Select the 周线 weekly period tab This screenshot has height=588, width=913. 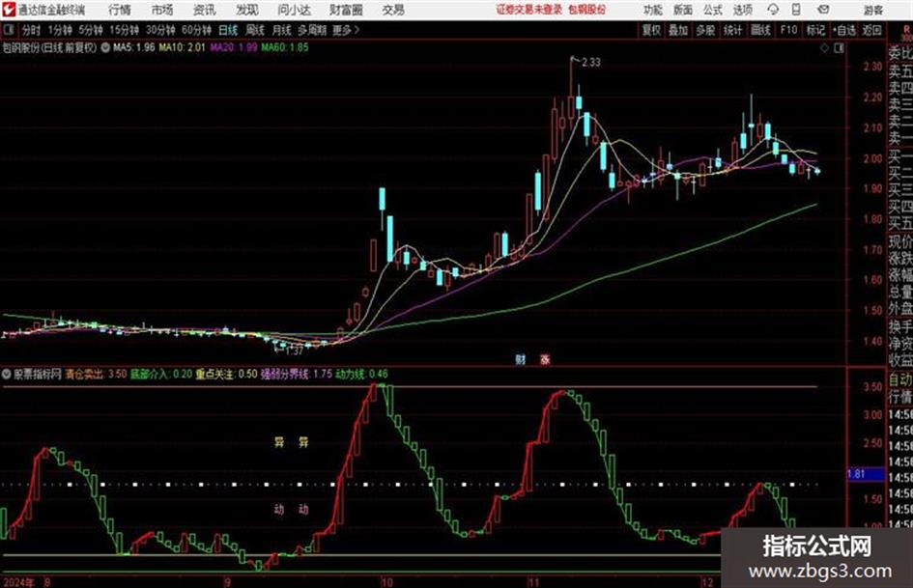[x=255, y=30]
